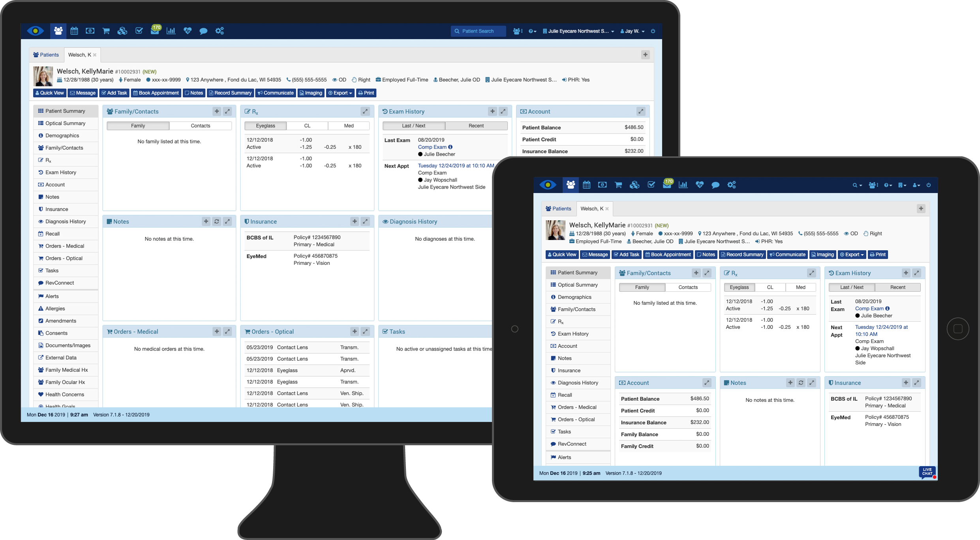
Task: Click the shopping cart icon in desktop navbar
Action: (x=106, y=31)
